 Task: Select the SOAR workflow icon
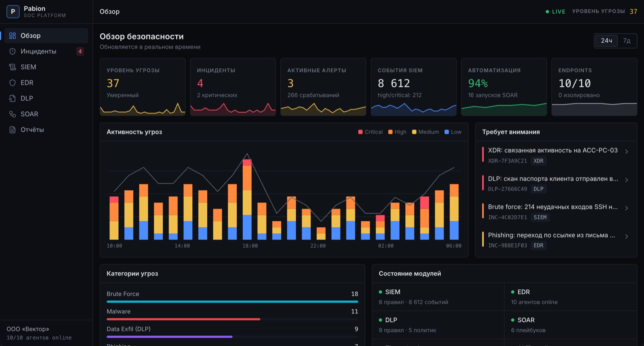click(12, 114)
